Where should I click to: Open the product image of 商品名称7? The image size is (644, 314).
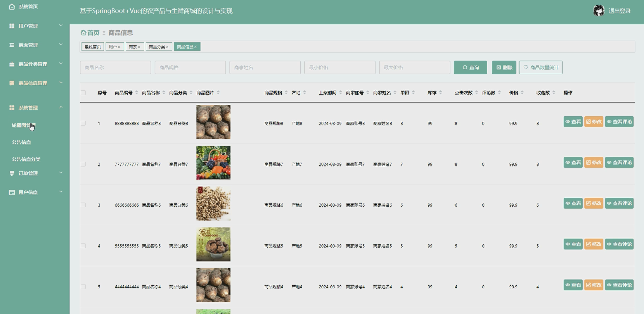click(x=213, y=163)
